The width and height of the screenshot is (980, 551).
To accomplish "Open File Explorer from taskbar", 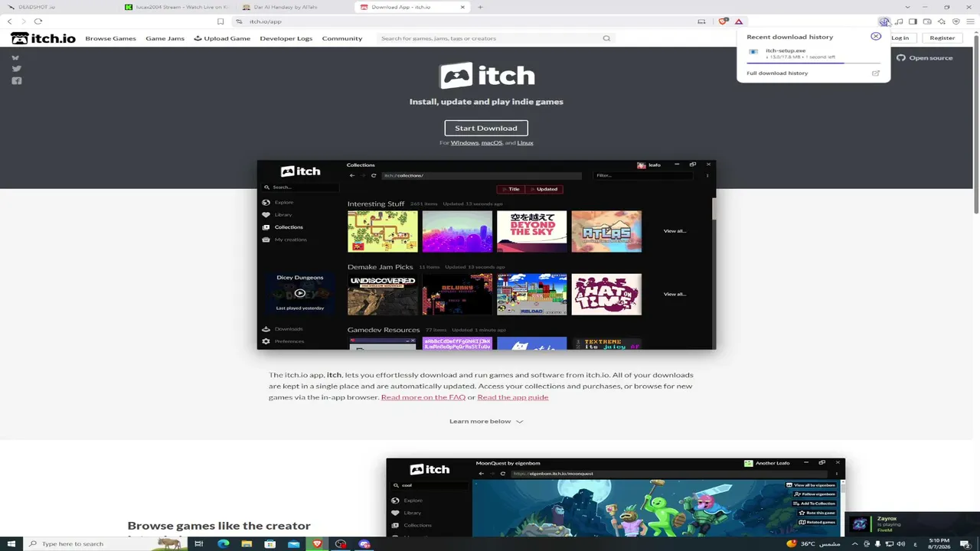I will tap(247, 544).
